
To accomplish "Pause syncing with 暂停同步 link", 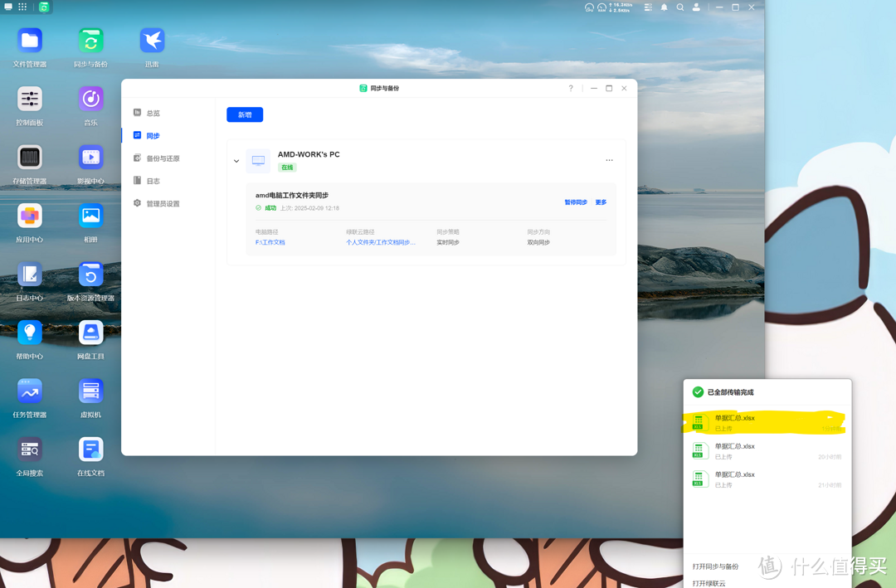I will [575, 202].
